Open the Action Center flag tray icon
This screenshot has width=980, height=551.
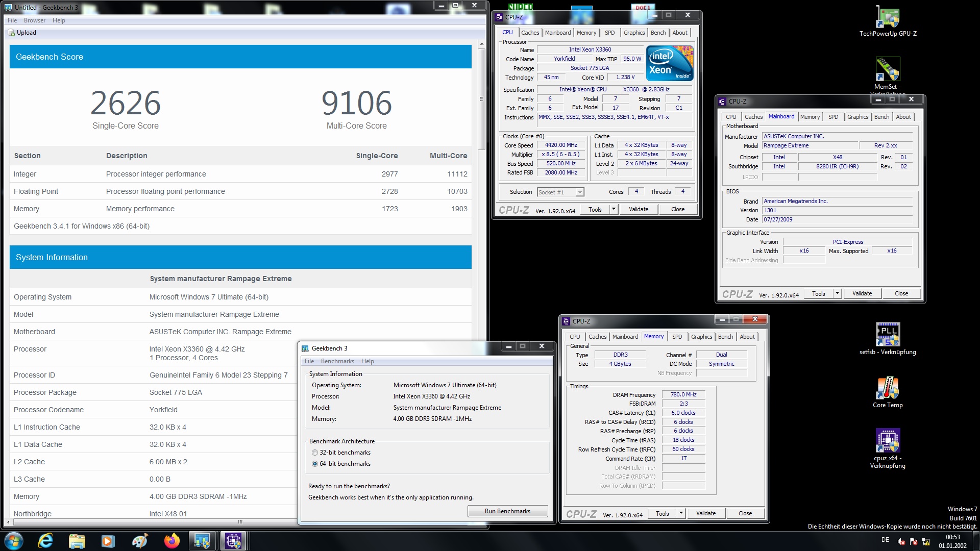[x=914, y=542]
